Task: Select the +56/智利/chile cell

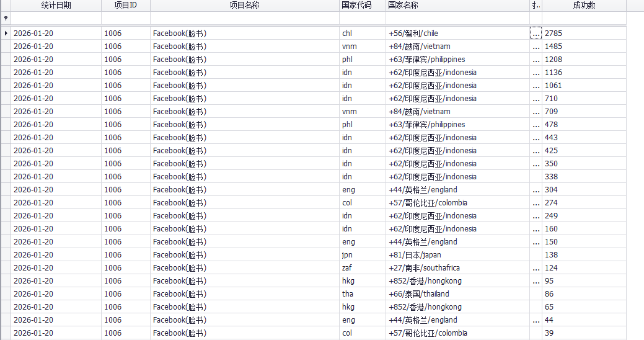Action: coord(457,34)
